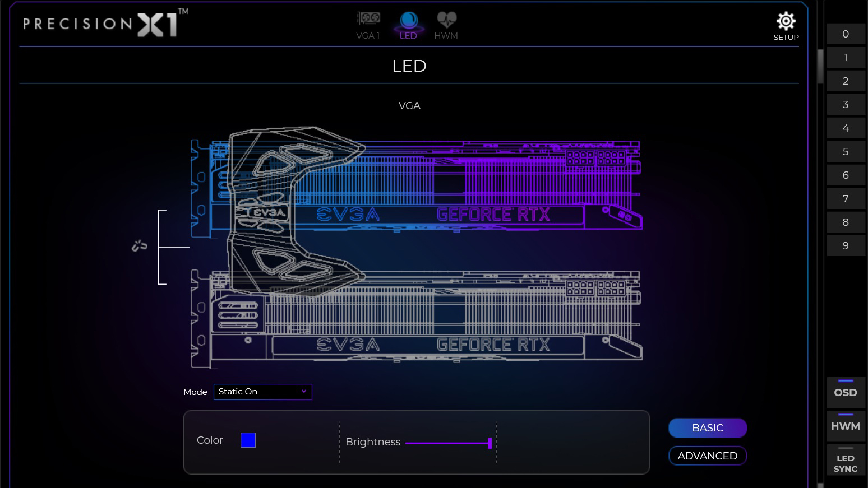Adjust the Brightness slider
The width and height of the screenshot is (868, 488).
pos(449,443)
